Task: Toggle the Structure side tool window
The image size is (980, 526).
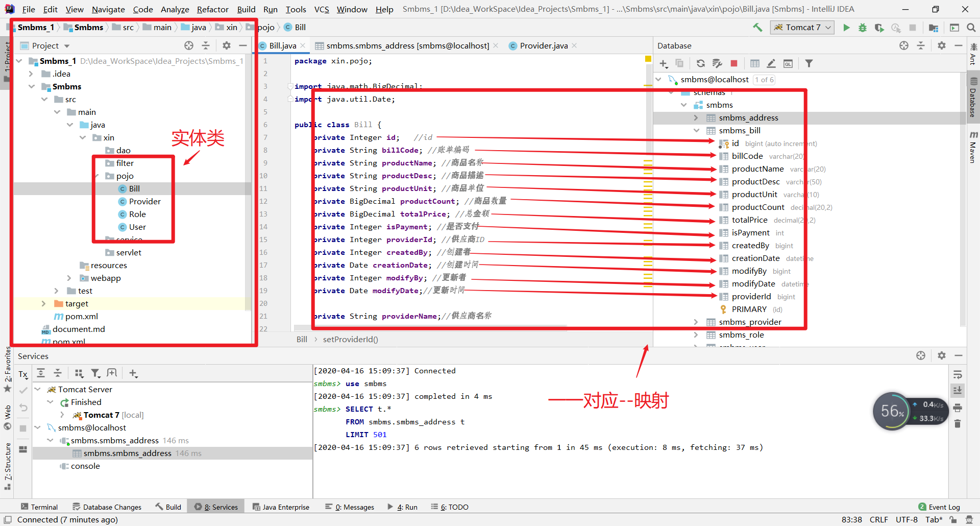Action: pyautogui.click(x=8, y=466)
